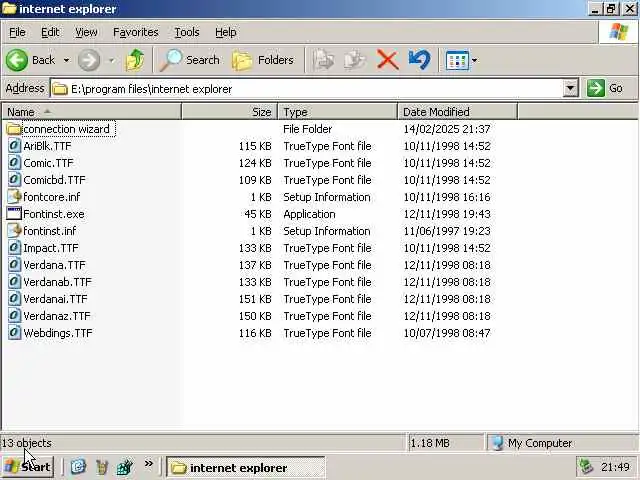
Task: Delete selection with the red X icon
Action: [387, 60]
